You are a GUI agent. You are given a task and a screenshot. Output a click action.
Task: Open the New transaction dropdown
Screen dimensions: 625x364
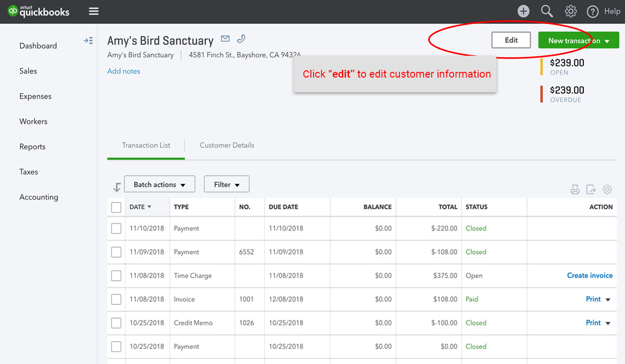pyautogui.click(x=578, y=41)
